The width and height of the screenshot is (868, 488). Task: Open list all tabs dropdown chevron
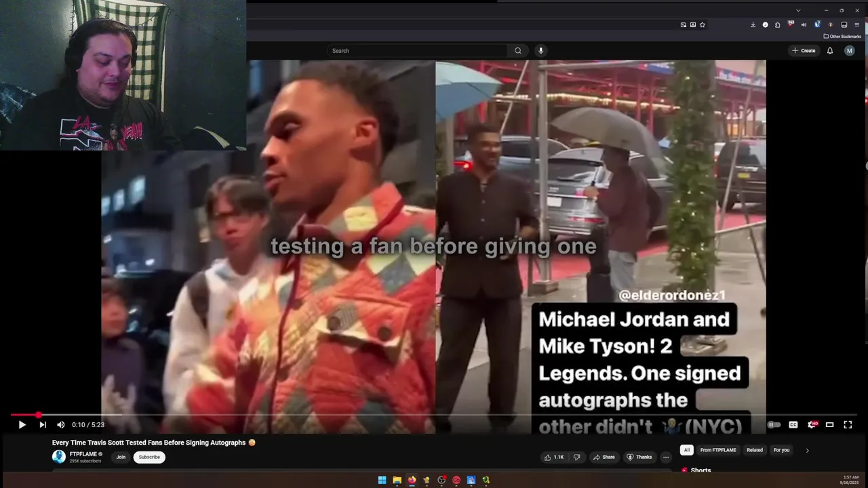click(798, 10)
